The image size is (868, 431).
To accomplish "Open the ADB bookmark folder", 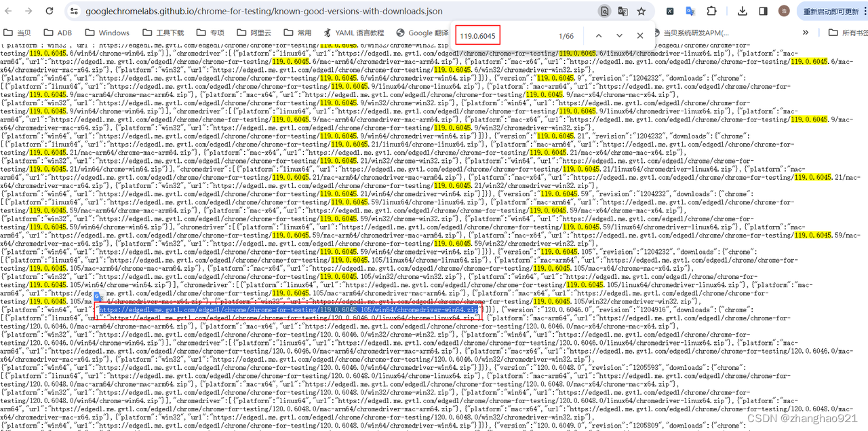I will point(57,33).
